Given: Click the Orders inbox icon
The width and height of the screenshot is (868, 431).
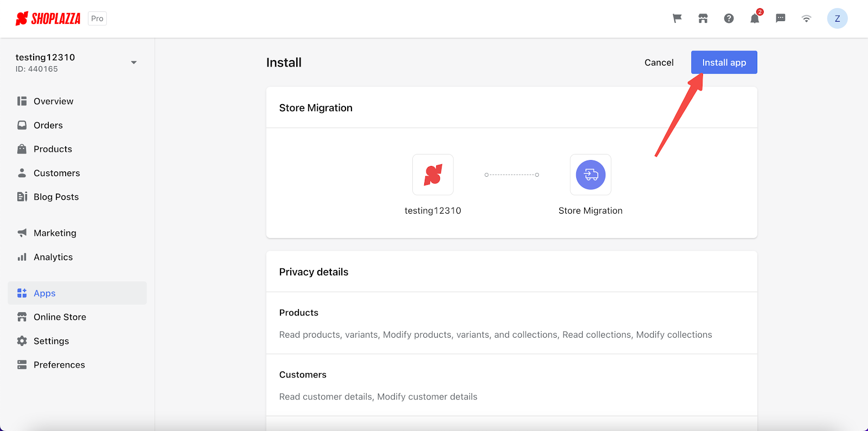Looking at the screenshot, I should click(x=22, y=125).
